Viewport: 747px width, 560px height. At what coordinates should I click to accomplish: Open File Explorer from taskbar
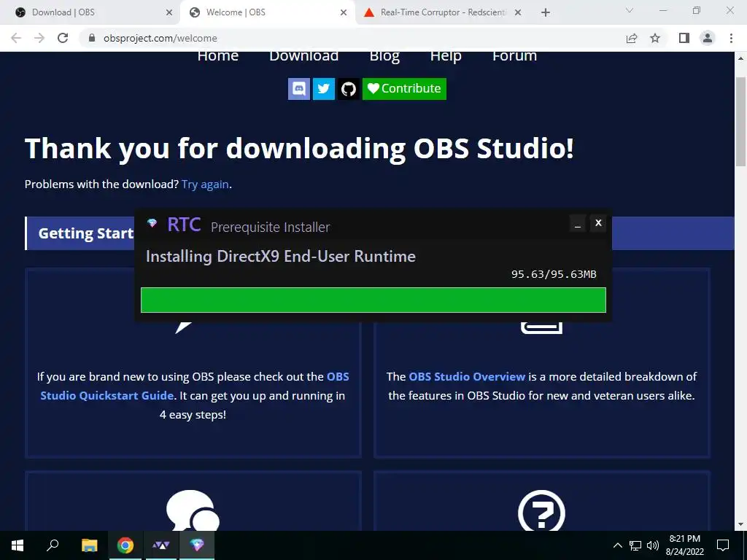pos(89,545)
